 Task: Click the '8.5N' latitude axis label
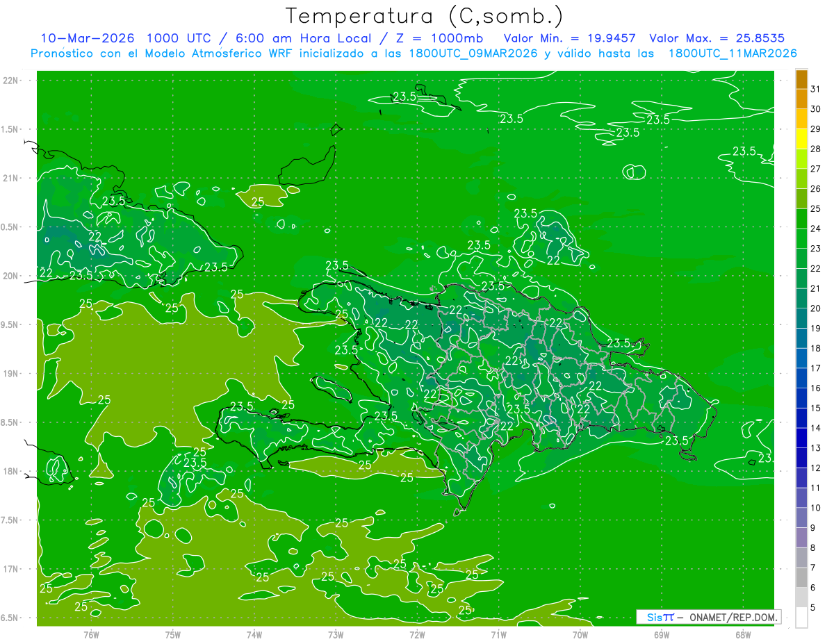click(10, 423)
